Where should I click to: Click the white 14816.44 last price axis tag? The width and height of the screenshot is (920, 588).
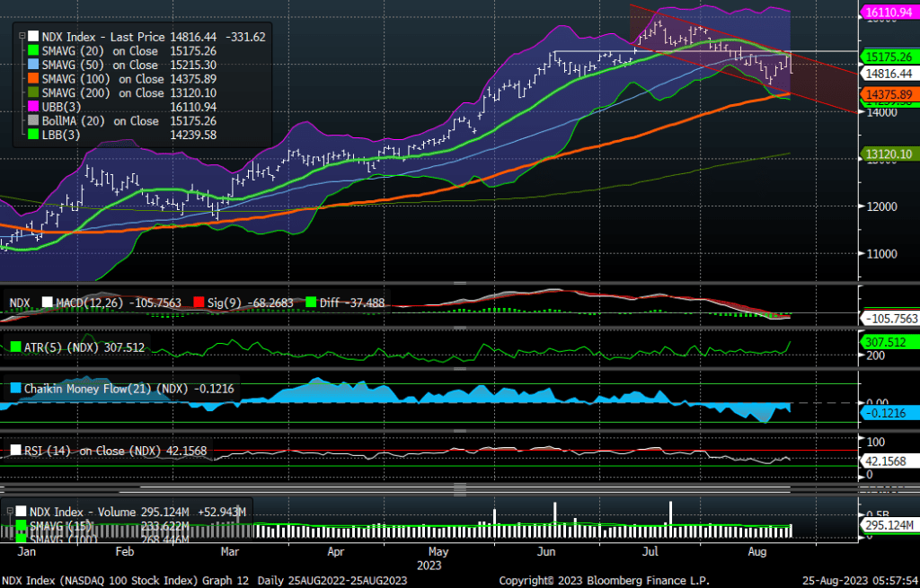click(x=889, y=74)
